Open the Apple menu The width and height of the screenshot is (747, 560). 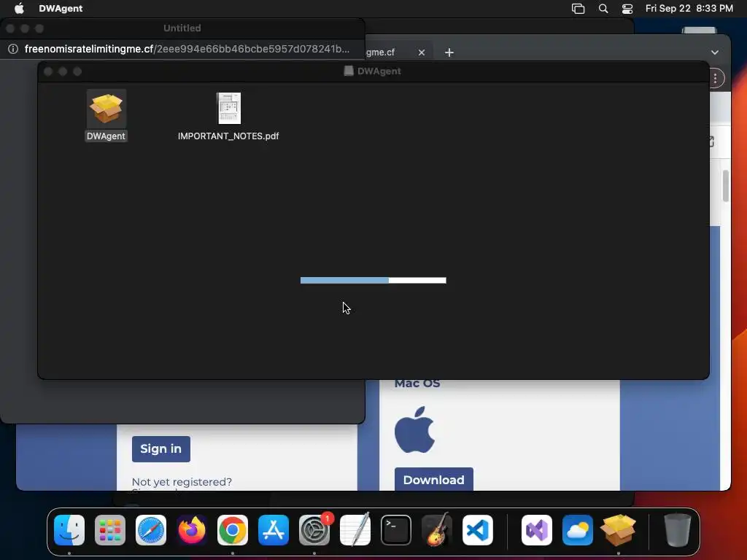tap(19, 8)
